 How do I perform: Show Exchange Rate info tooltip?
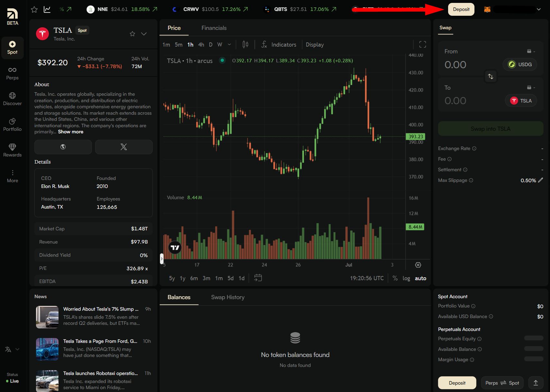[474, 148]
